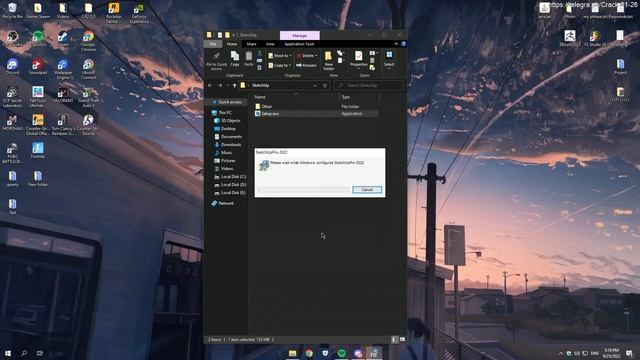
Task: Open 3D Objects in navigation pane
Action: coord(227,121)
